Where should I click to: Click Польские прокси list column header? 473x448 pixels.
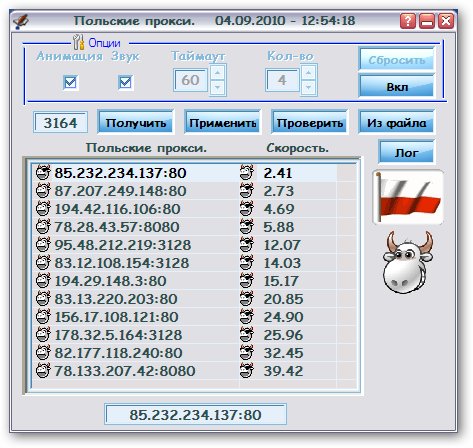click(x=146, y=148)
